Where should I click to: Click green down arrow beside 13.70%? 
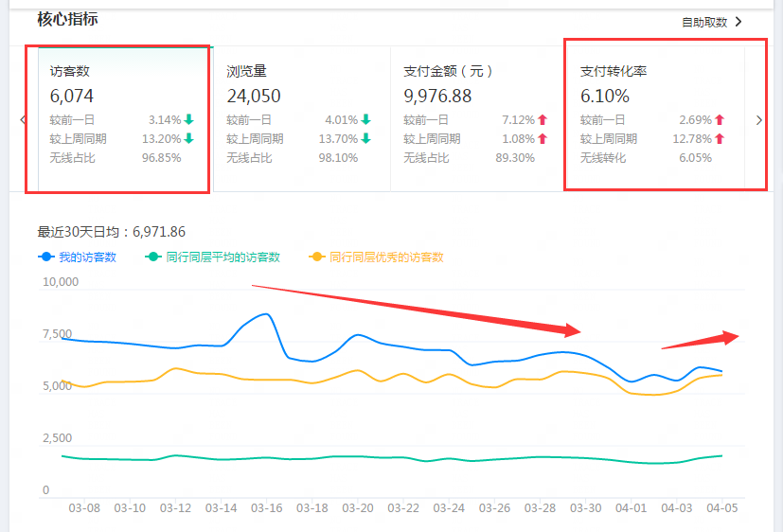[x=366, y=138]
